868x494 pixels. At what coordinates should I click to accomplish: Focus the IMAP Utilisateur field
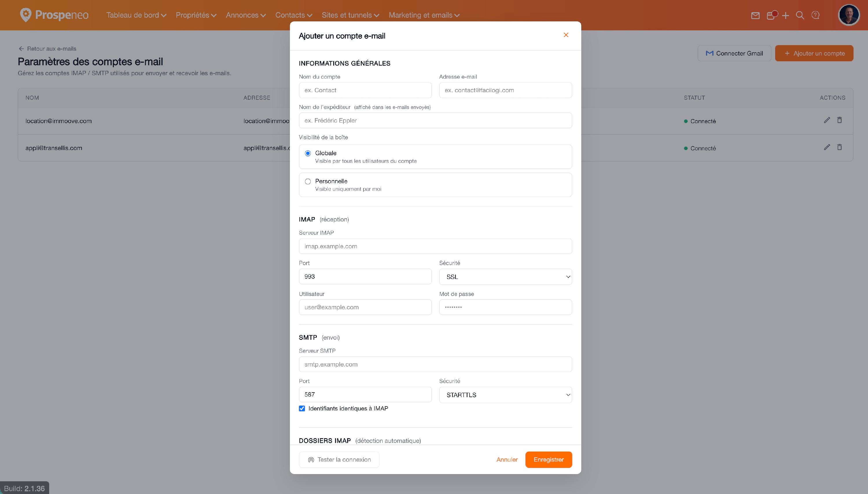pos(365,307)
